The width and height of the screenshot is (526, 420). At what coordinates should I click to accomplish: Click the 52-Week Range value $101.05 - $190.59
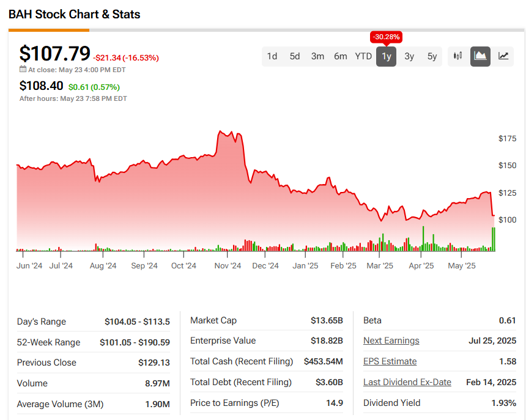(x=135, y=342)
